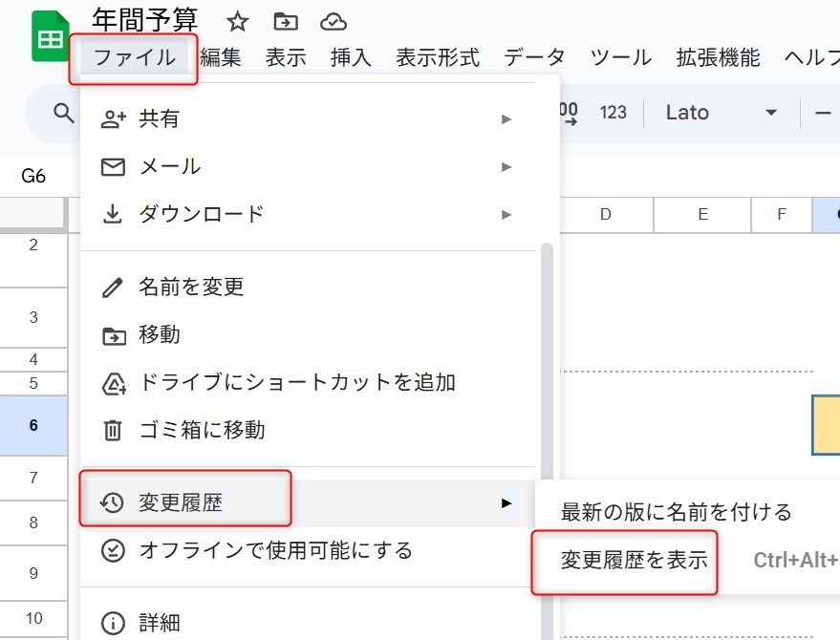Open the 表示 menu
This screenshot has height=640, width=840.
pyautogui.click(x=286, y=57)
